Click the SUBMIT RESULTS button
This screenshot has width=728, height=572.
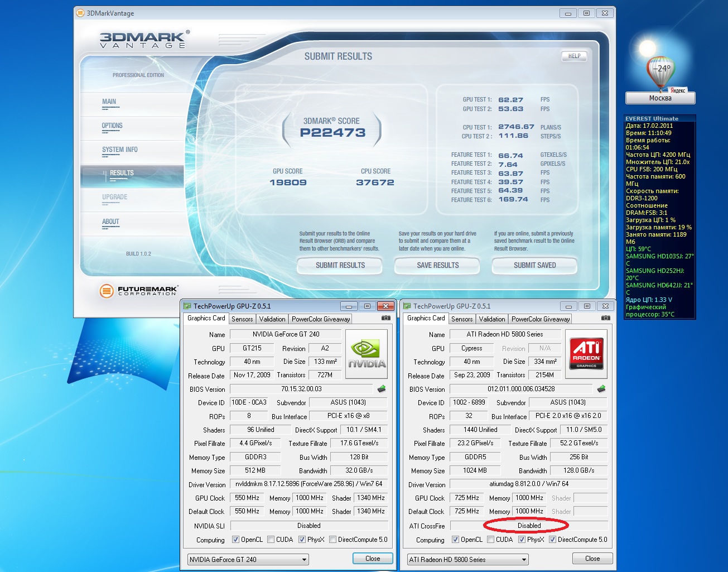coord(340,266)
